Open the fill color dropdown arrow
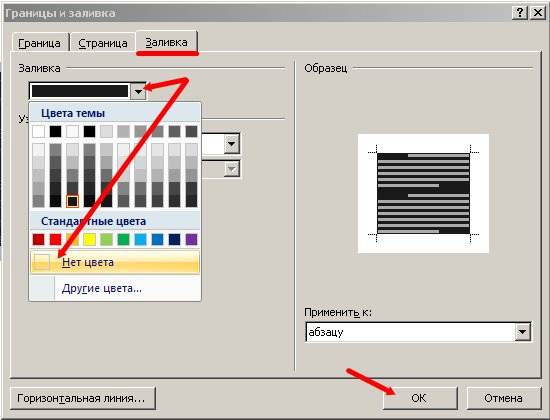The width and height of the screenshot is (550, 420). (138, 92)
